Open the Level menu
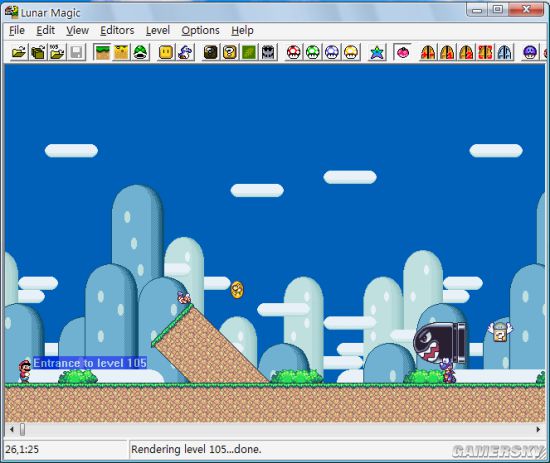Screen dimensions: 550x463 pyautogui.click(x=158, y=31)
